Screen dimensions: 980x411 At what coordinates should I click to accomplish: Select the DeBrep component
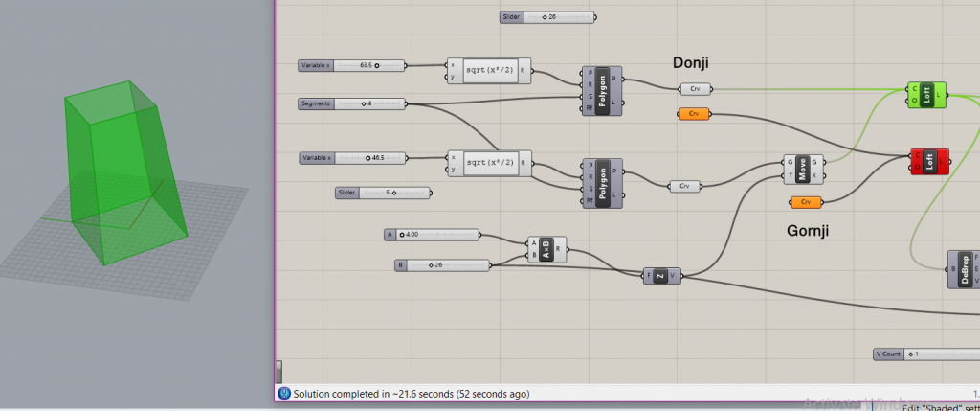(x=965, y=269)
